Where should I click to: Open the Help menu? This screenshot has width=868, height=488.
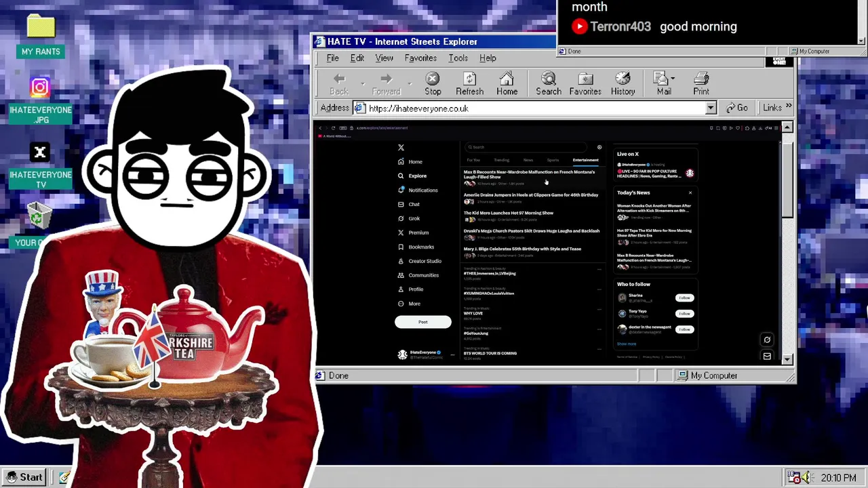(x=488, y=58)
